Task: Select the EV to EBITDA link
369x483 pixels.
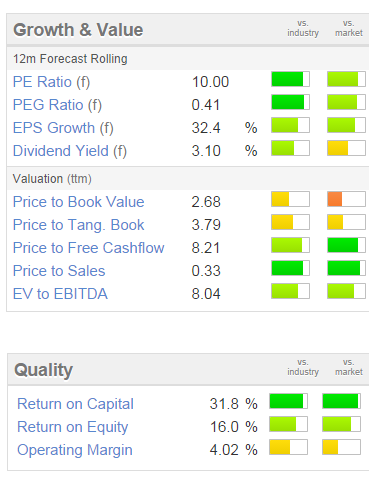Action: 60,294
